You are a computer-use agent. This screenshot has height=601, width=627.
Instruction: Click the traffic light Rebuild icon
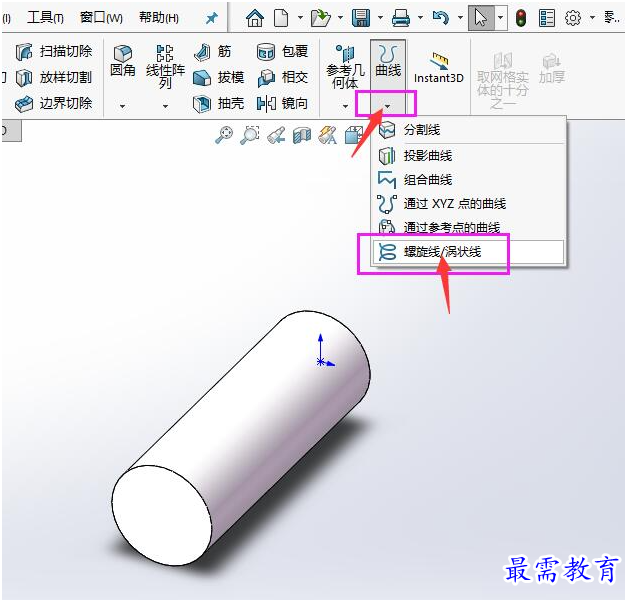click(x=521, y=18)
